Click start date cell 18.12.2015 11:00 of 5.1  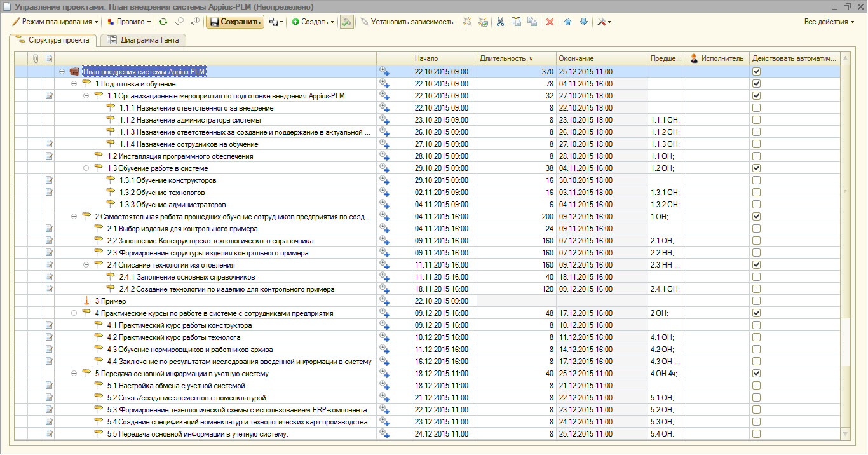coord(444,386)
